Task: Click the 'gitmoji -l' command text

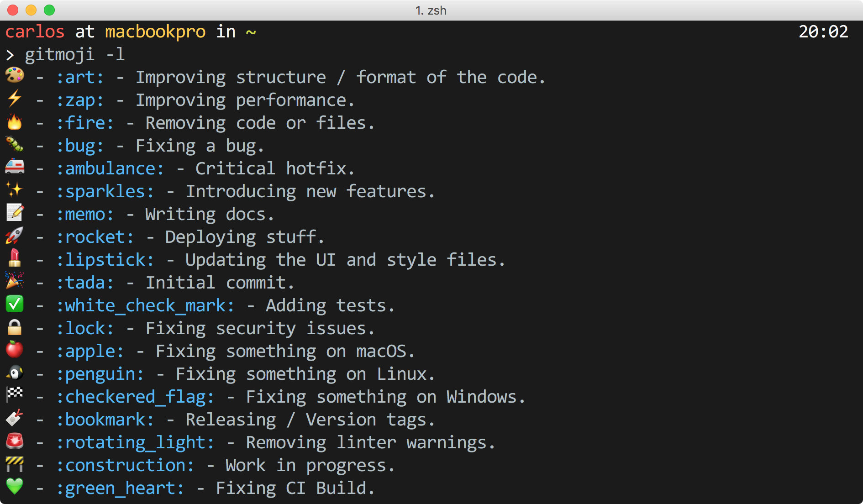Action: coord(75,54)
